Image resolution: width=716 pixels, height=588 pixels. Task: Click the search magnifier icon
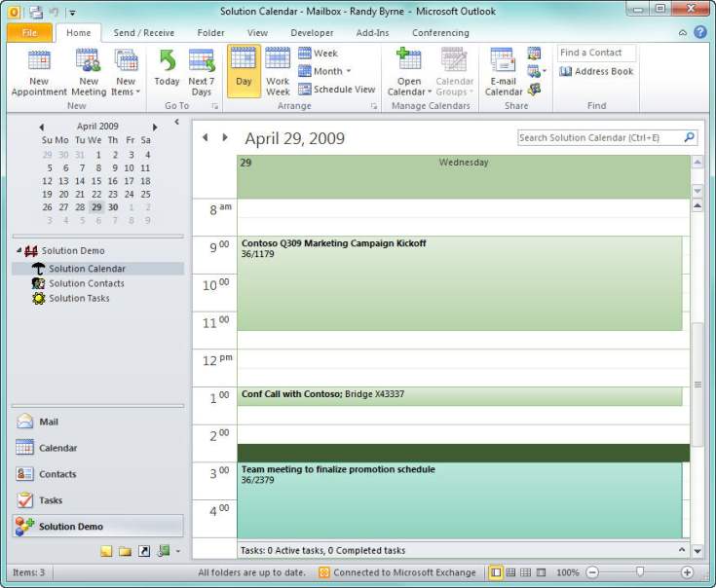pos(690,137)
